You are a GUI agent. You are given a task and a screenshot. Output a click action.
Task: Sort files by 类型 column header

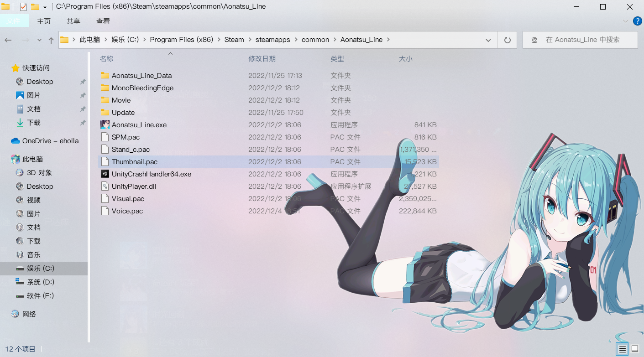(x=337, y=59)
